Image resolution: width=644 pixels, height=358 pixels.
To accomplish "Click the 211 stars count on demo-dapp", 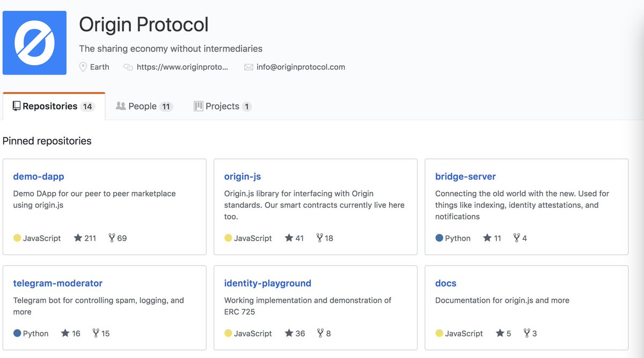I will tap(90, 238).
